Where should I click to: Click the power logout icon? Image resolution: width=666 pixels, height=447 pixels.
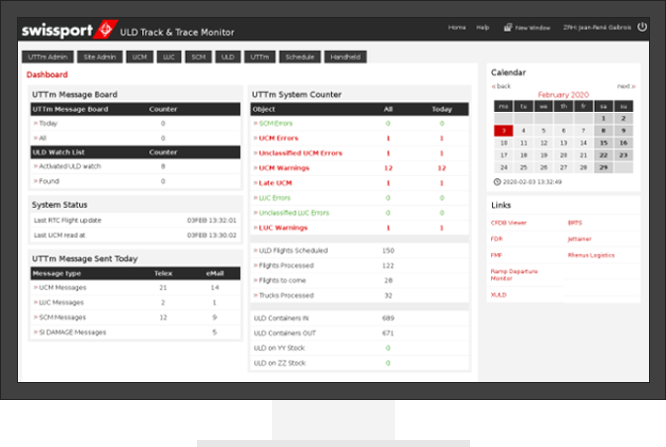[642, 28]
